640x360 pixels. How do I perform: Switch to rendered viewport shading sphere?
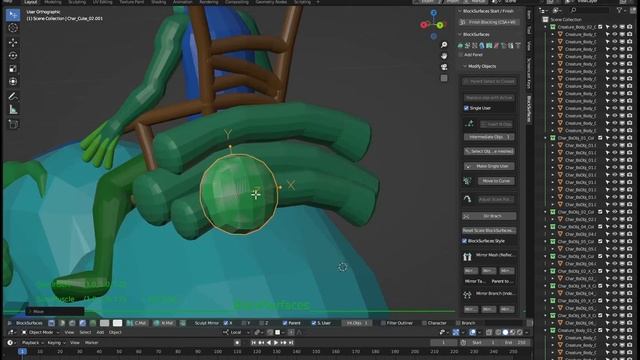(x=520, y=332)
